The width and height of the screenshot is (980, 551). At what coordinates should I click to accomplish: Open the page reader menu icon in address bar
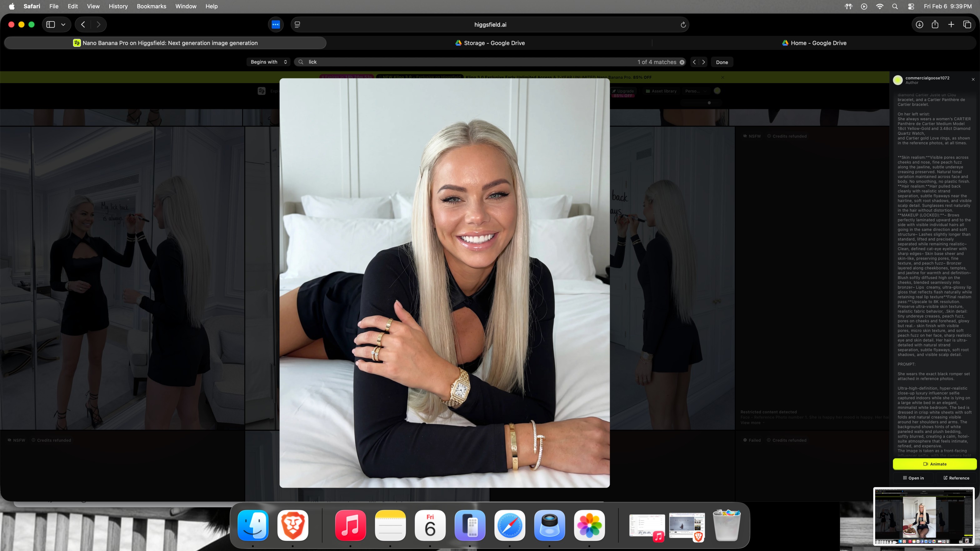tap(297, 24)
